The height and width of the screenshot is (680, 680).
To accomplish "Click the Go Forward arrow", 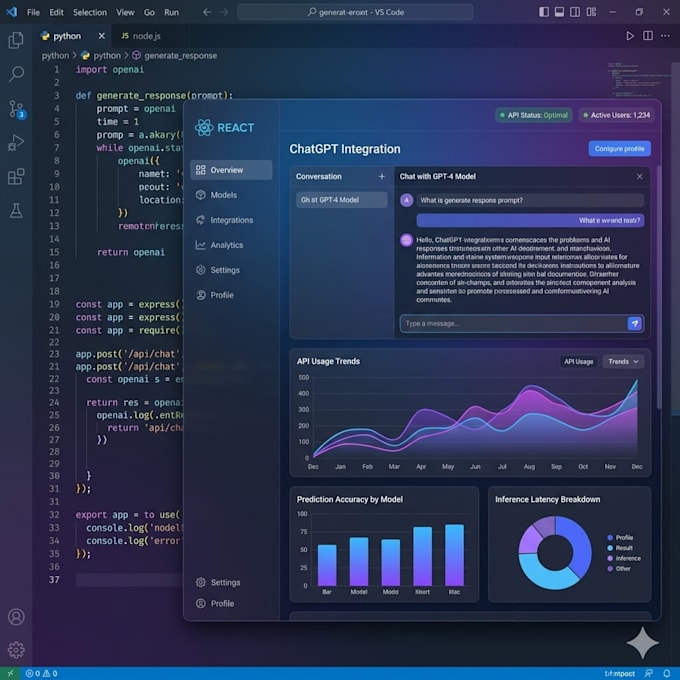I will tap(224, 12).
